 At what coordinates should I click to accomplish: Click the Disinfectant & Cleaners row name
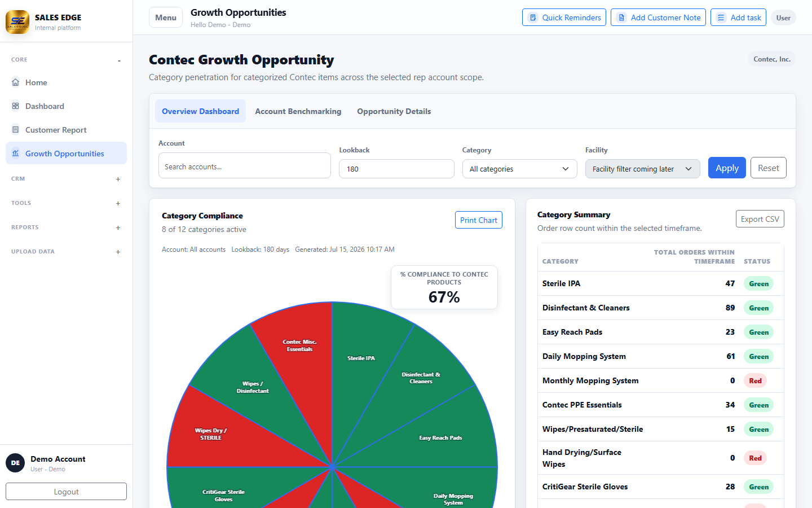point(586,308)
